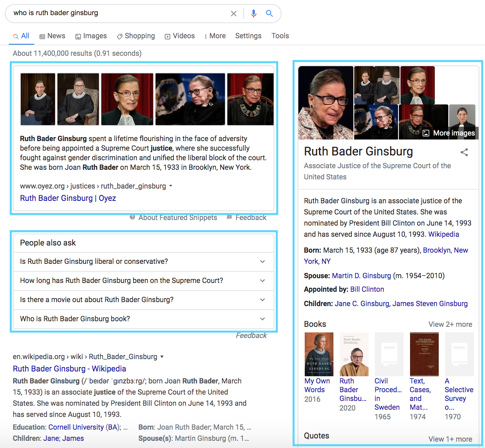Switch to the Images tab
The width and height of the screenshot is (485, 448).
[x=91, y=36]
